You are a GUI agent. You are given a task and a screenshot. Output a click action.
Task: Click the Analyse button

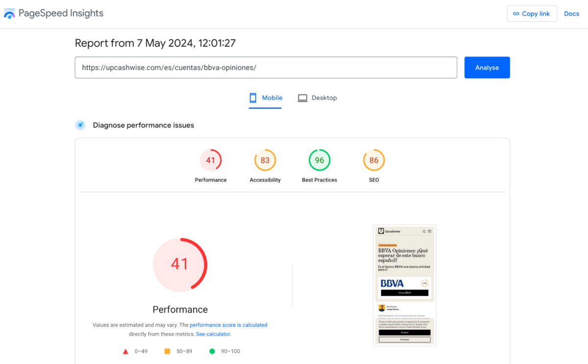pos(487,68)
